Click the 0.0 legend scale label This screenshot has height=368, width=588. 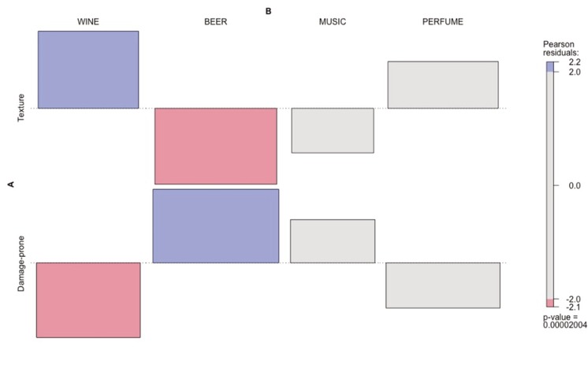coord(572,186)
